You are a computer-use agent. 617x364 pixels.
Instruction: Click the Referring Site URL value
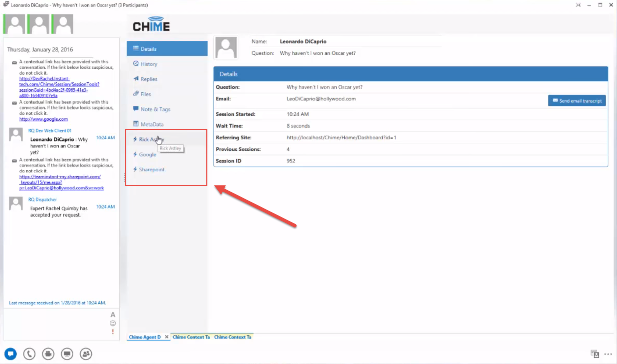(x=341, y=138)
